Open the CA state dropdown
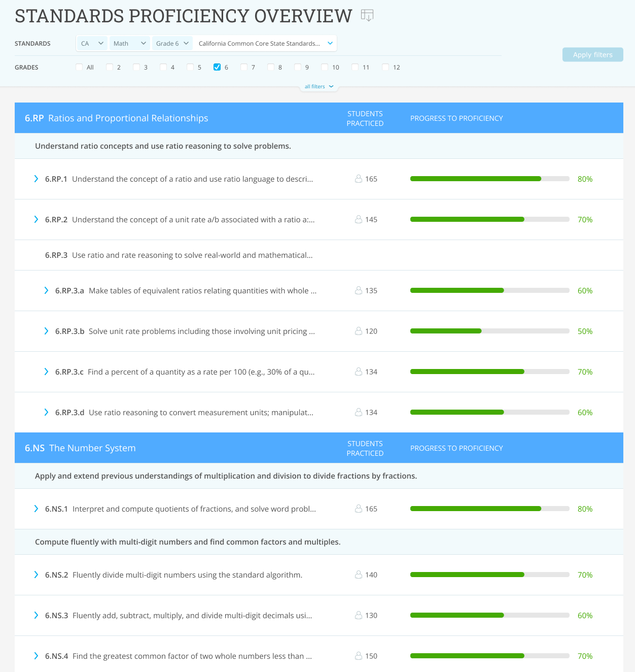635x672 pixels. [92, 43]
